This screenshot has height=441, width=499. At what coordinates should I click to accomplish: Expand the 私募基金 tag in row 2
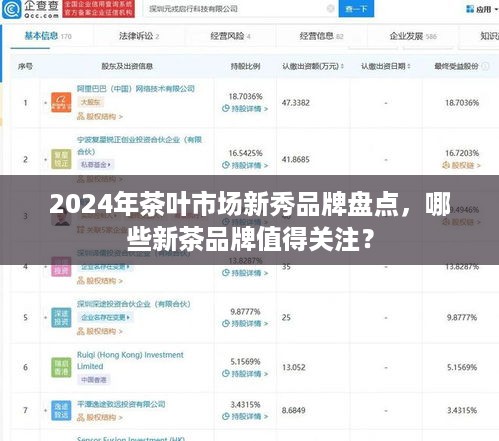click(96, 165)
